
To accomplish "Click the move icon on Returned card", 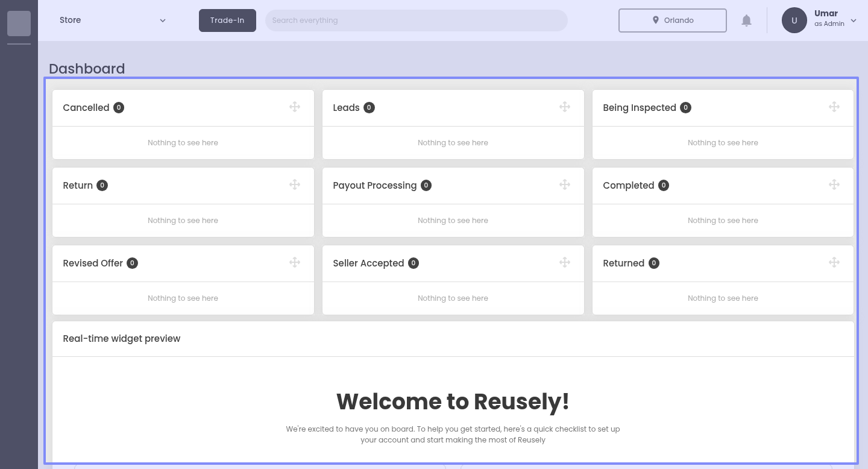I will 834,263.
